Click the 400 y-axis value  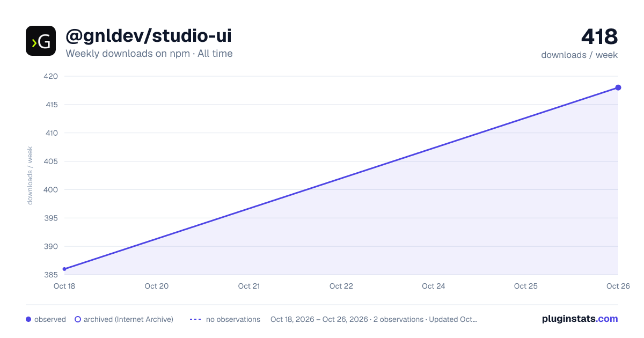pos(51,190)
